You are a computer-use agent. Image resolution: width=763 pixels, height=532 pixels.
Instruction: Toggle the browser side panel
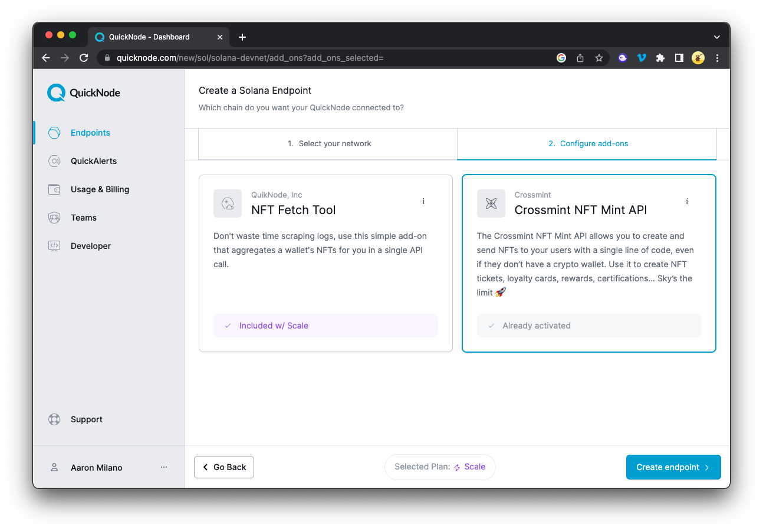[679, 58]
